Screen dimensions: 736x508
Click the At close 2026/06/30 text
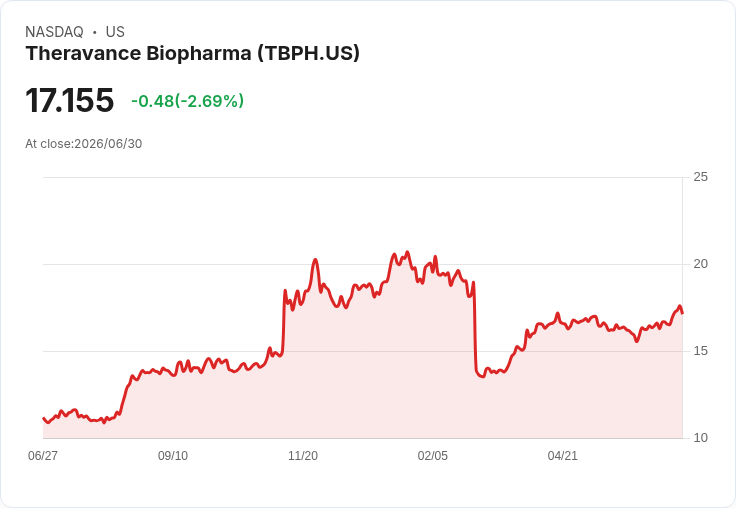pos(84,144)
